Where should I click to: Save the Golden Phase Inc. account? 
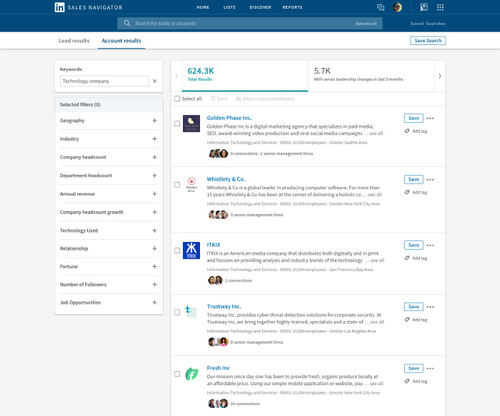pyautogui.click(x=414, y=118)
